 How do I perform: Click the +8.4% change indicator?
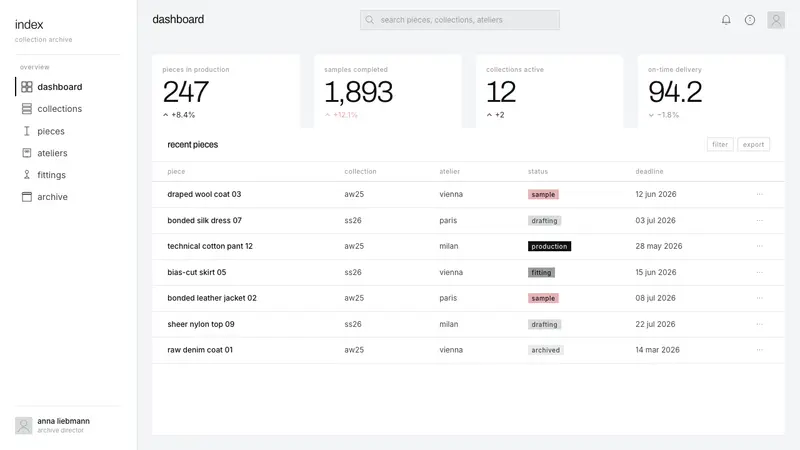(179, 115)
